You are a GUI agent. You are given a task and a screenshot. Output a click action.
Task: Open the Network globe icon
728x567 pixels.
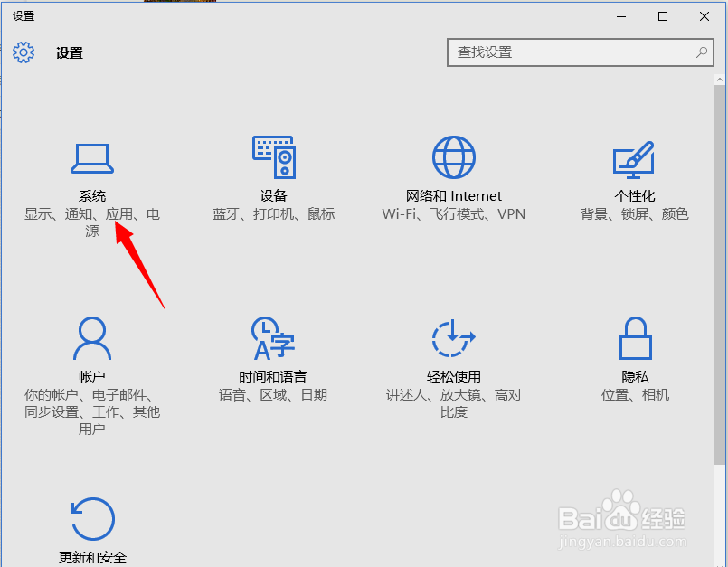[454, 157]
